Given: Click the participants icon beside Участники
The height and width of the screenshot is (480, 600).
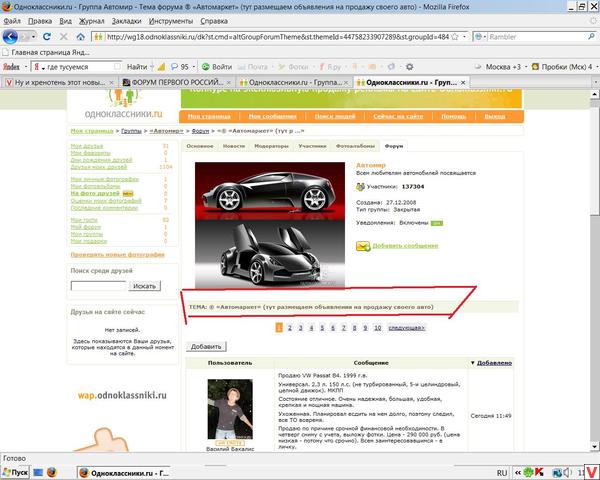Looking at the screenshot, I should (360, 187).
